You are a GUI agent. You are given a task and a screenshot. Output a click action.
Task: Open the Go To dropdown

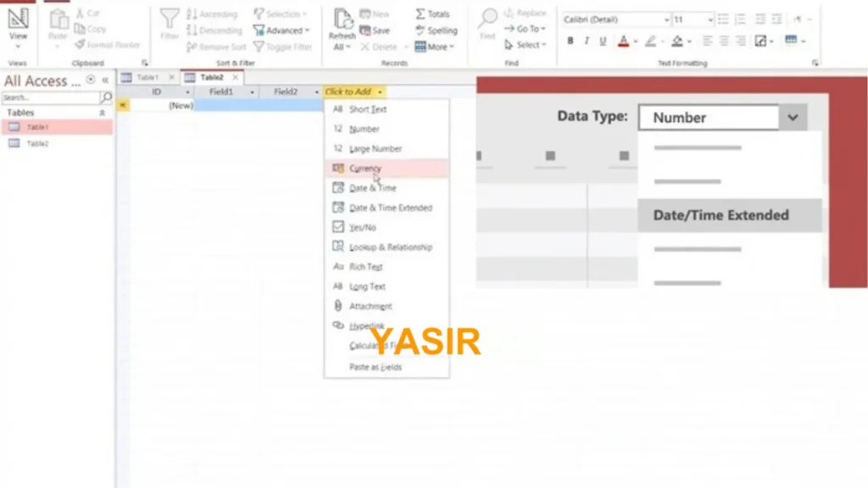click(525, 29)
